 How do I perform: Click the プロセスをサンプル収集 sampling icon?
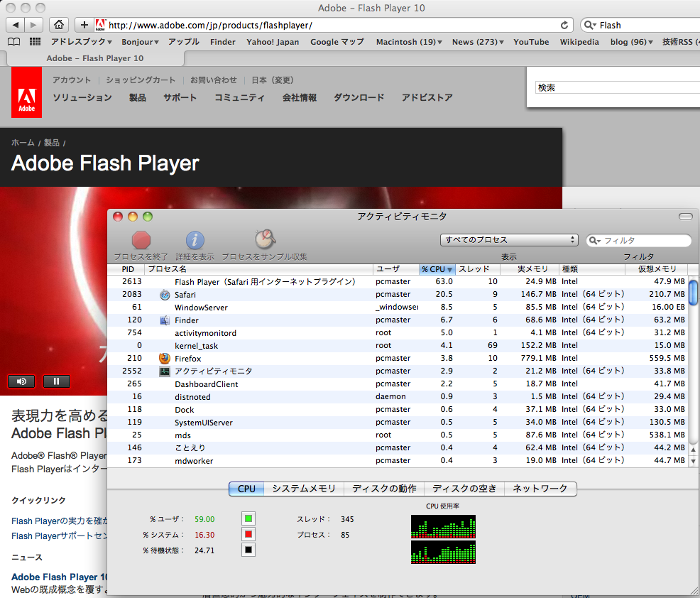point(265,240)
